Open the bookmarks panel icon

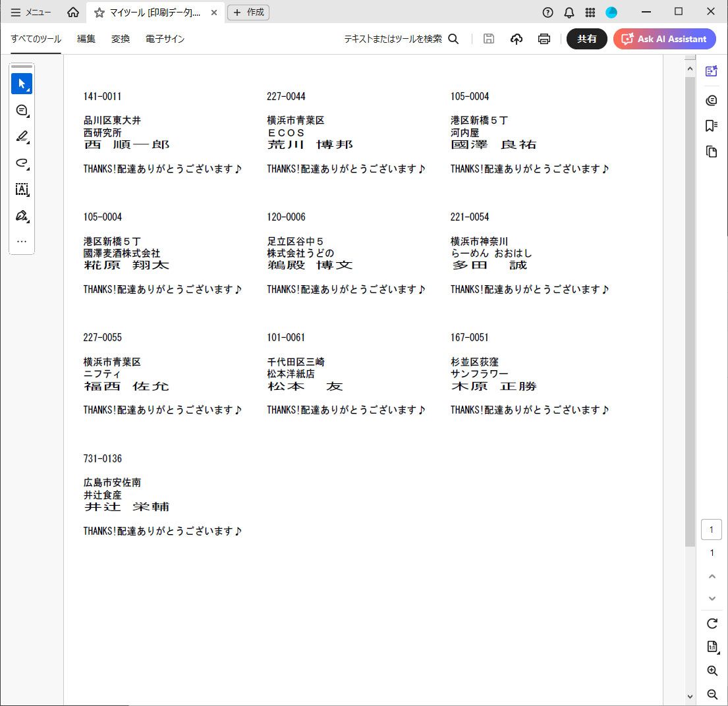click(x=712, y=126)
